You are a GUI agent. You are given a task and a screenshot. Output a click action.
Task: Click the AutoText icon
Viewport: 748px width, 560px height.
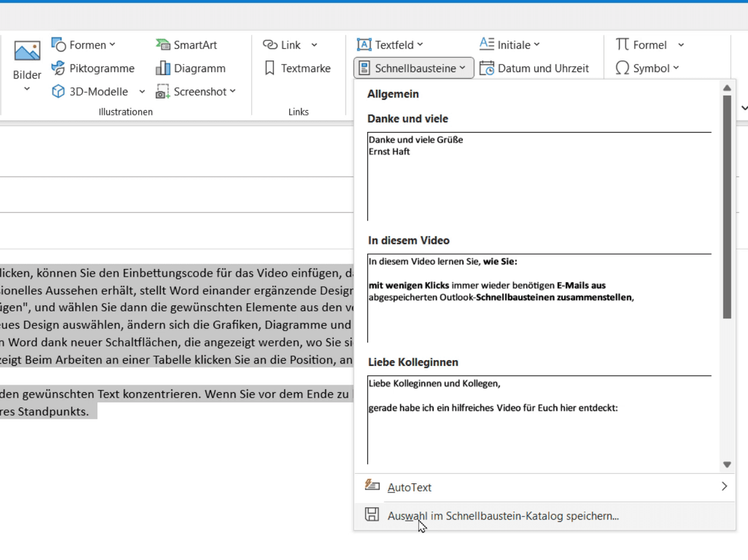coord(372,485)
